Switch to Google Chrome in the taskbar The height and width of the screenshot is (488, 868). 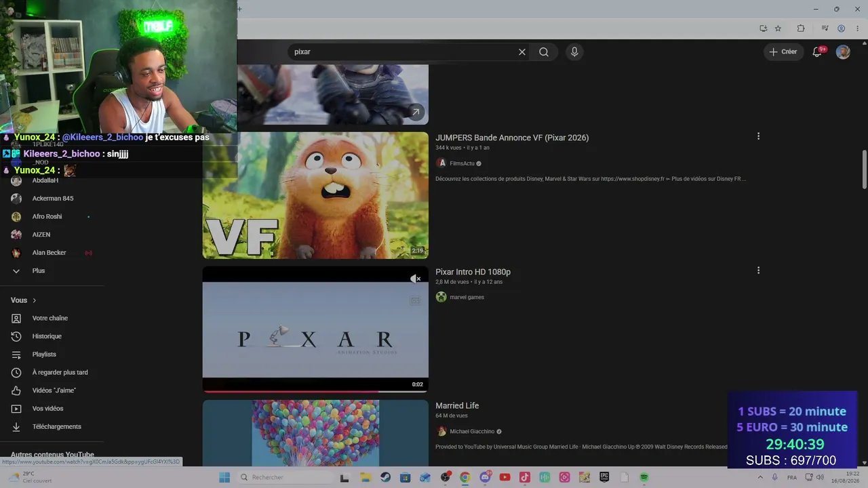465,477
